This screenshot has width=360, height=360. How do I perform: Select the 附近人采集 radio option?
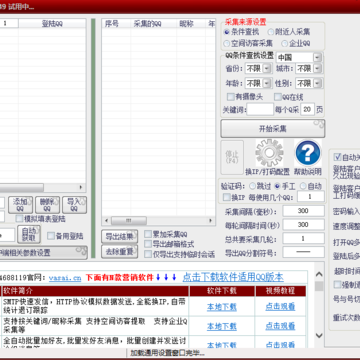point(271,32)
